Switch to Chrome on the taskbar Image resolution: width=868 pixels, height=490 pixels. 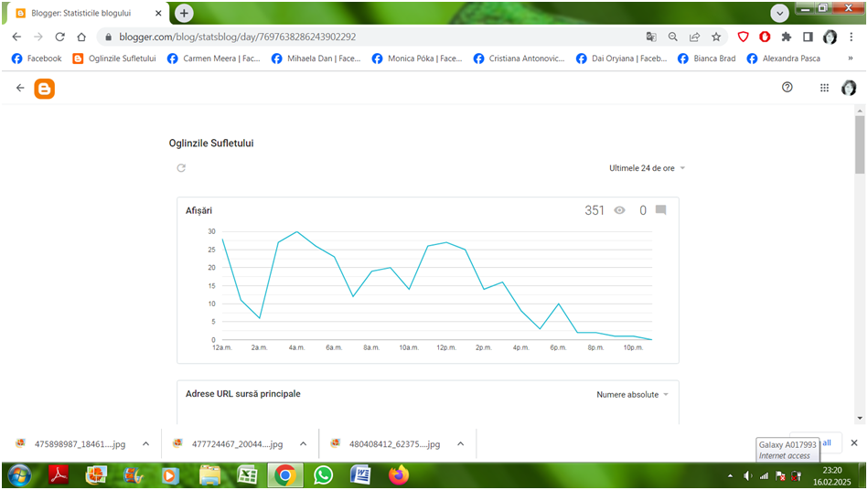285,475
